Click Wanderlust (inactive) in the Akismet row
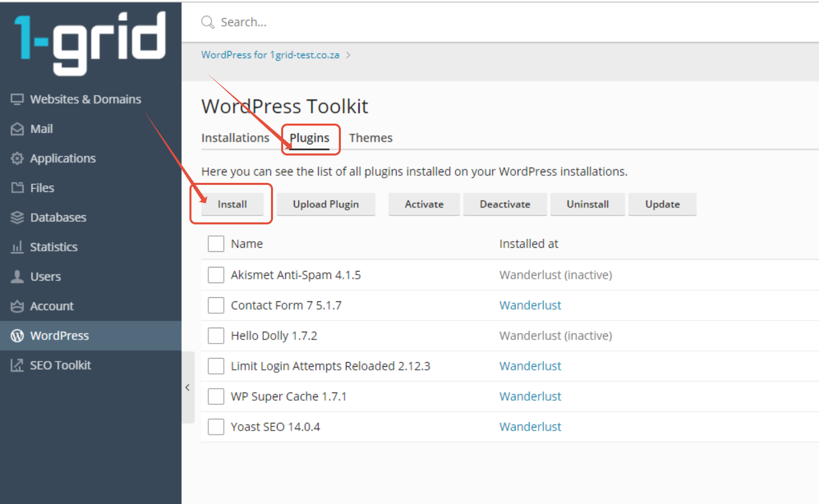The height and width of the screenshot is (504, 819). click(556, 275)
